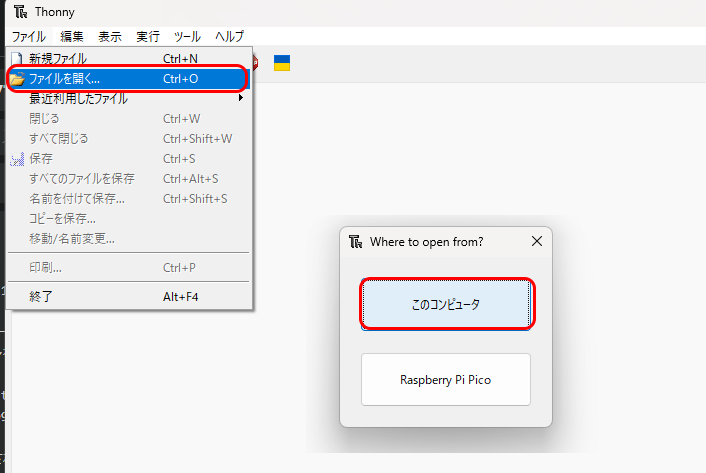The image size is (706, 473).
Task: Click the すべて閉じる menu entry
Action: 129,139
